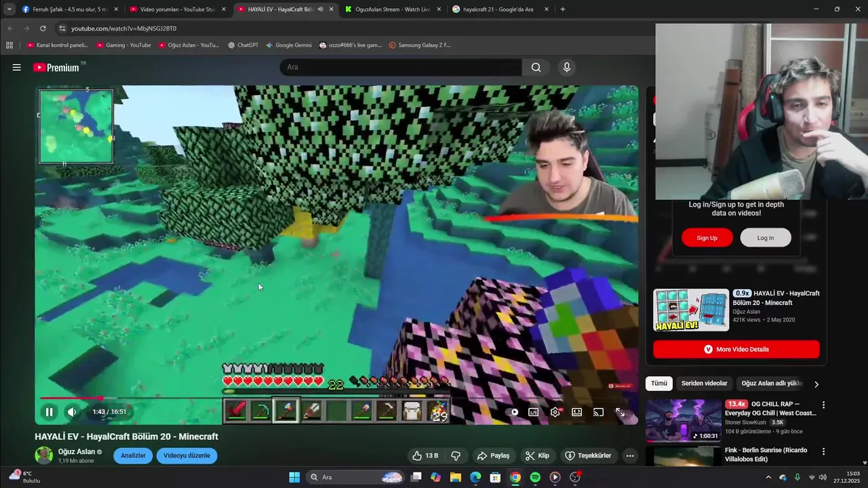Screen dimensions: 868x488
Task: Select Seriden videolar filter chip
Action: click(704, 384)
